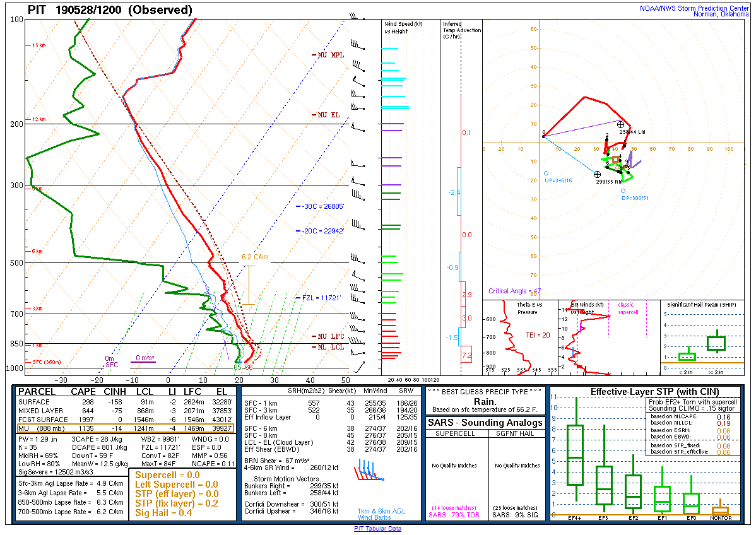This screenshot has width=756, height=535.
Task: Click the SARS: 9% SIG result
Action: pos(515,515)
